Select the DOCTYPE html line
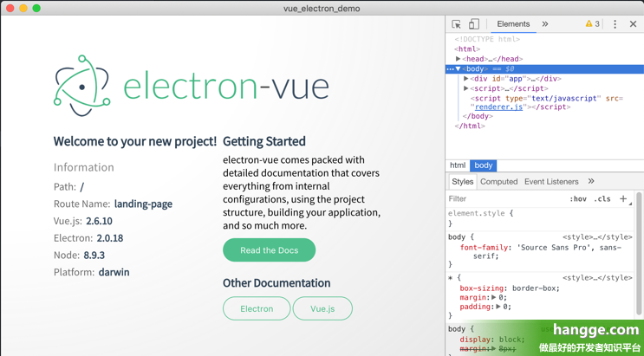644x356 pixels. (x=487, y=39)
